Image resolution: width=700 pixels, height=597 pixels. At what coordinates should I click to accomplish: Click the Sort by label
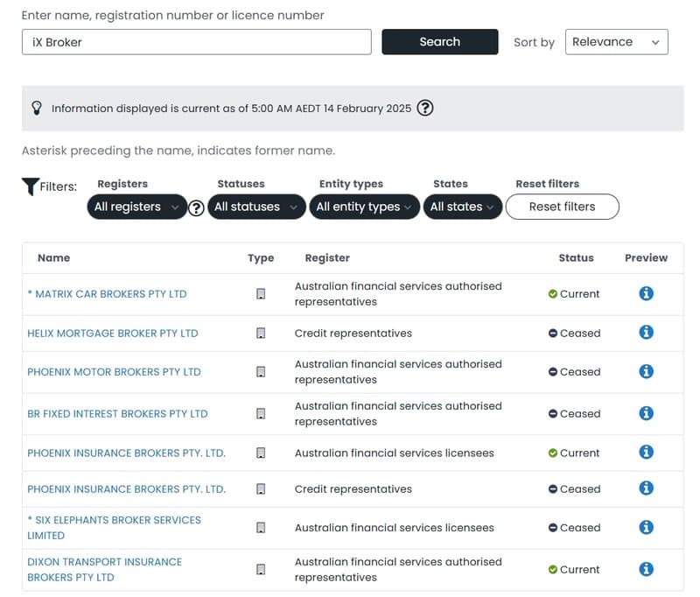tap(534, 42)
